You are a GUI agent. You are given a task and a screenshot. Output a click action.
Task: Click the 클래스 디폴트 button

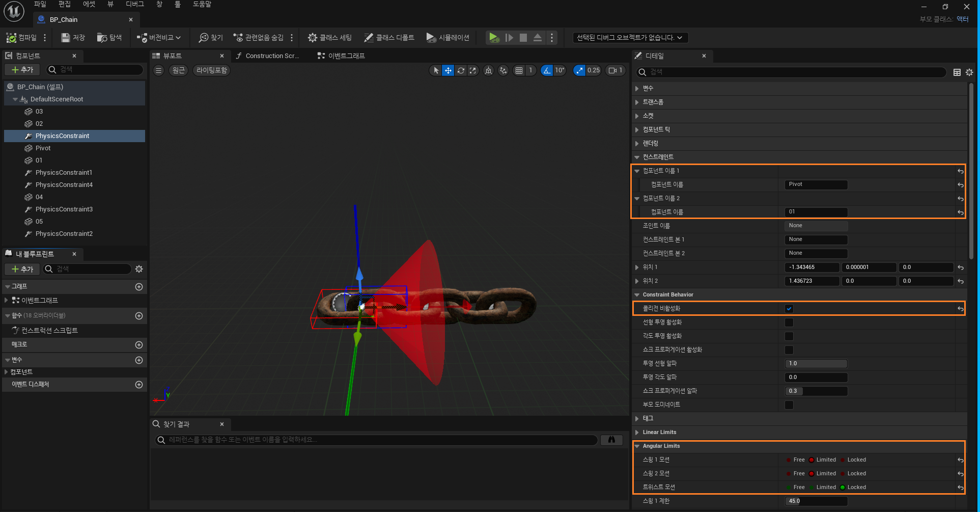click(389, 38)
